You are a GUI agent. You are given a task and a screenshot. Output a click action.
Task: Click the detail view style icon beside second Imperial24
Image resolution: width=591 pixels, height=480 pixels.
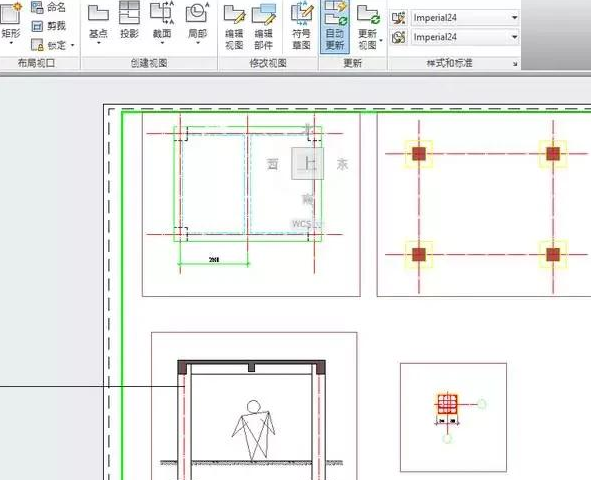pyautogui.click(x=398, y=37)
